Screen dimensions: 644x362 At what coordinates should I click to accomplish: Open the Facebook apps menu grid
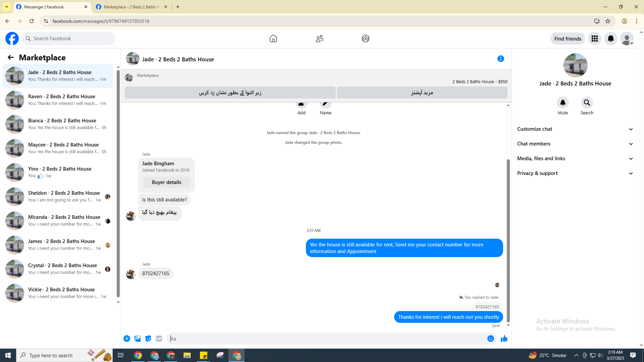click(x=594, y=39)
